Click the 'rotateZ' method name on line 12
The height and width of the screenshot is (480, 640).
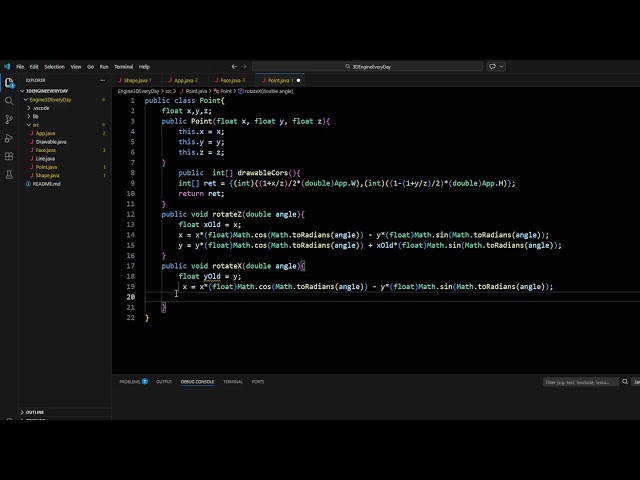pos(227,214)
